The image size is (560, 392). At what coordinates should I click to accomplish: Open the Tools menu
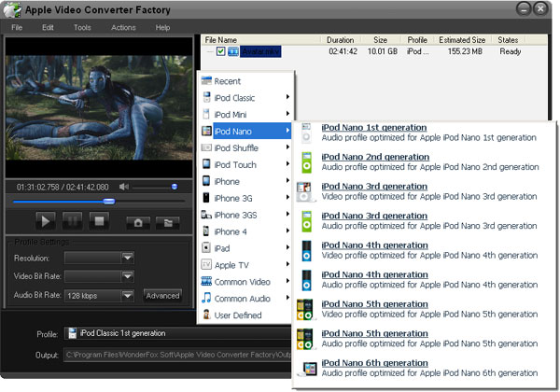click(82, 27)
